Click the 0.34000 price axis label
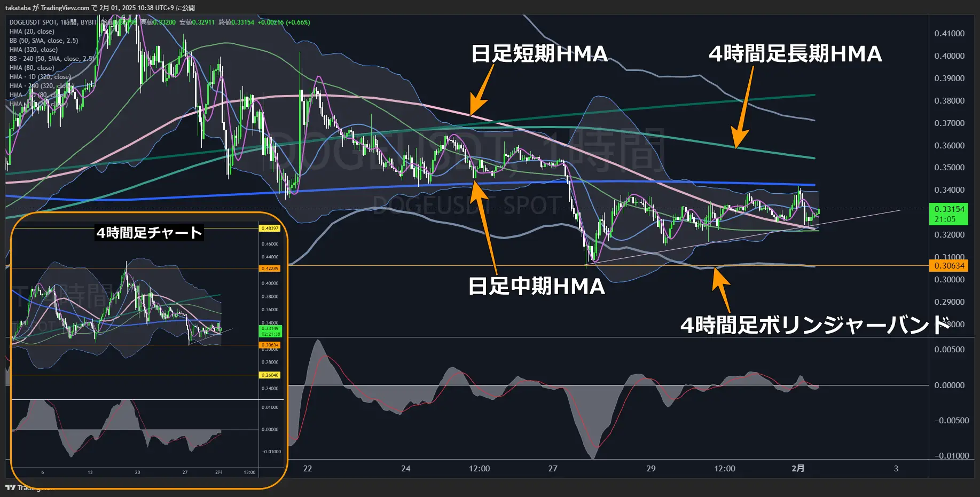Viewport: 980px width, 497px height. pos(950,190)
